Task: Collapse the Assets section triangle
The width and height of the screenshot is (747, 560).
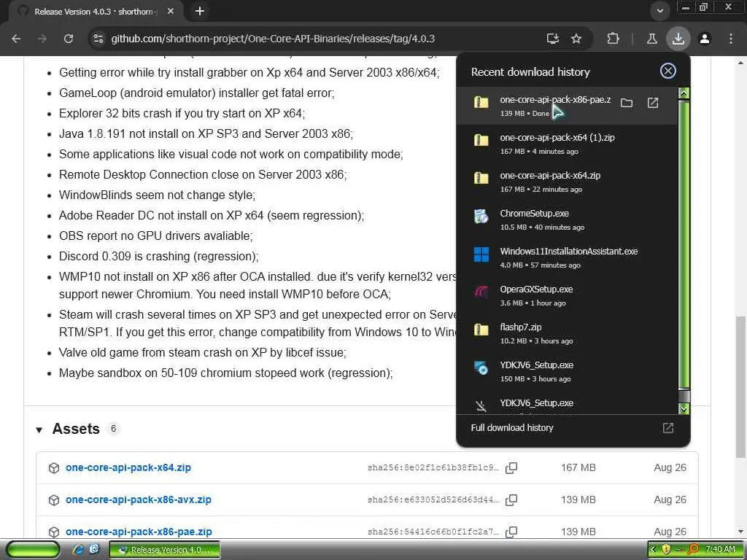Action: [39, 430]
